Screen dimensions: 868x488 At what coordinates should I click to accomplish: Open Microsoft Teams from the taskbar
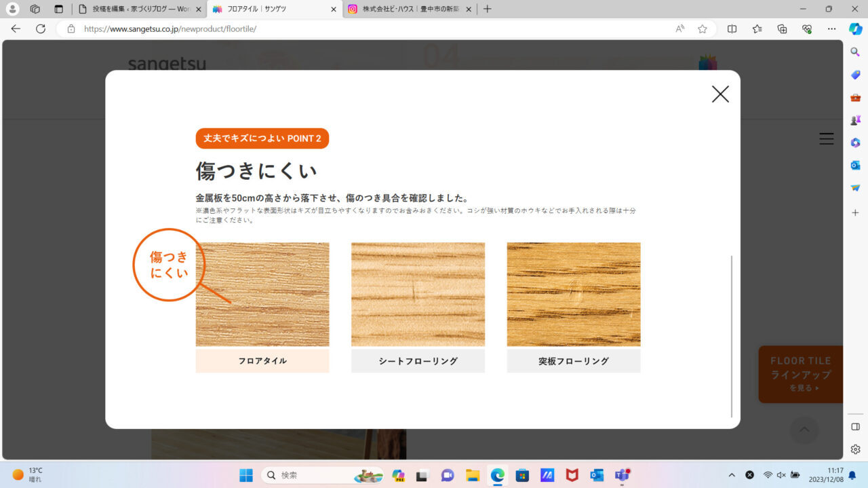(x=622, y=475)
